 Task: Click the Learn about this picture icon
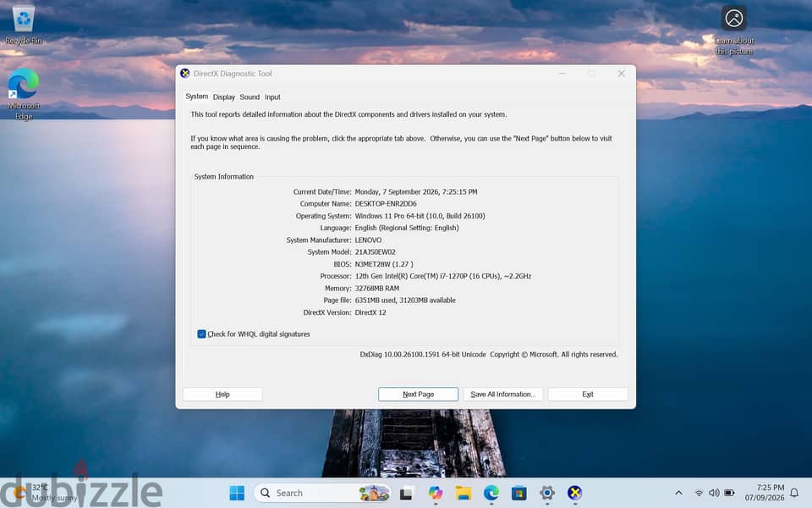(x=734, y=30)
